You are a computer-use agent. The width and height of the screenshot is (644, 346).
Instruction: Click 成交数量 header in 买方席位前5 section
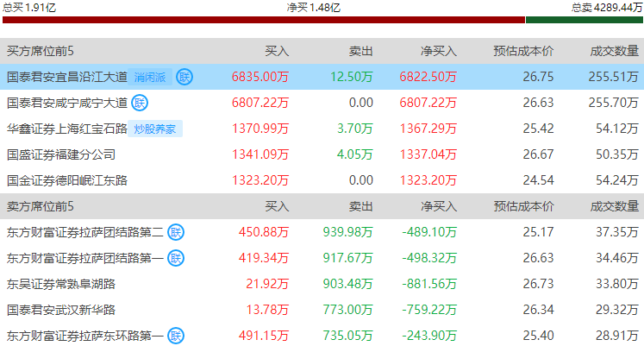coord(615,51)
